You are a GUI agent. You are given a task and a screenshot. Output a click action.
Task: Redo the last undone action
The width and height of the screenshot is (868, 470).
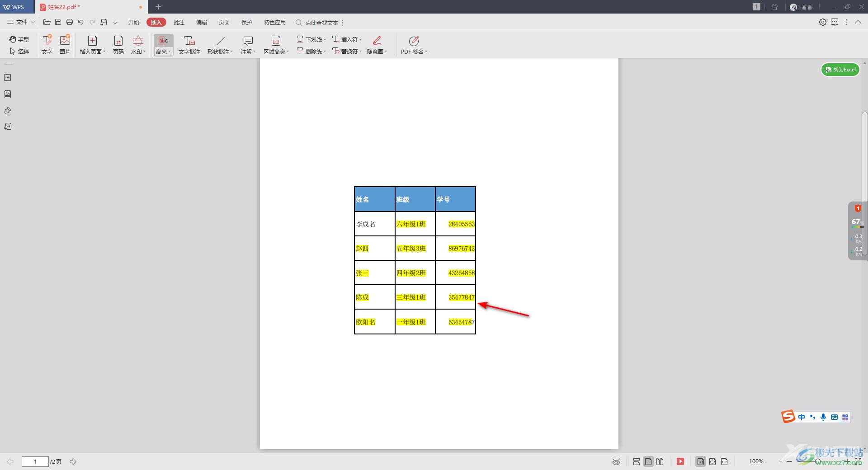pos(92,22)
